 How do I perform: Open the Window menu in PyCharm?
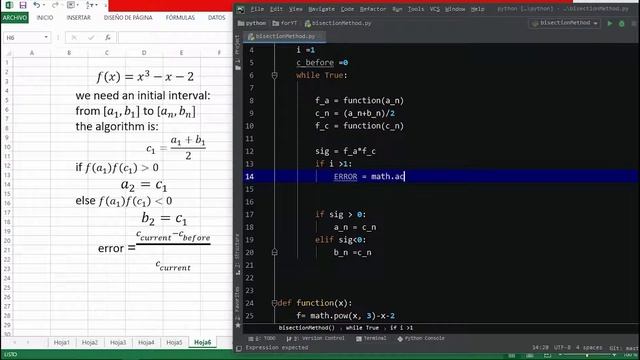click(455, 9)
